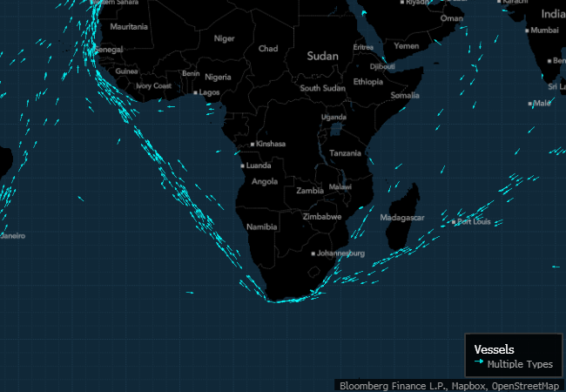The height and width of the screenshot is (392, 566).
Task: Click the Somalia country label
Action: tap(405, 95)
